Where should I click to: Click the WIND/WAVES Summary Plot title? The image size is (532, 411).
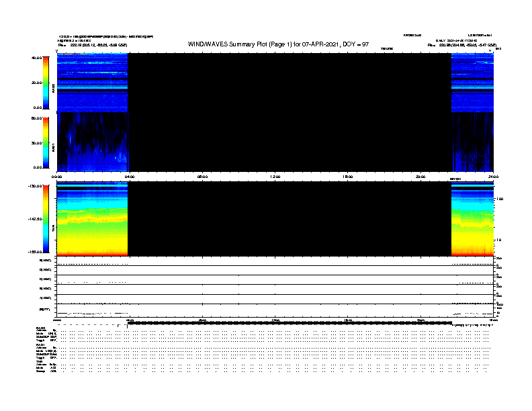pyautogui.click(x=278, y=44)
